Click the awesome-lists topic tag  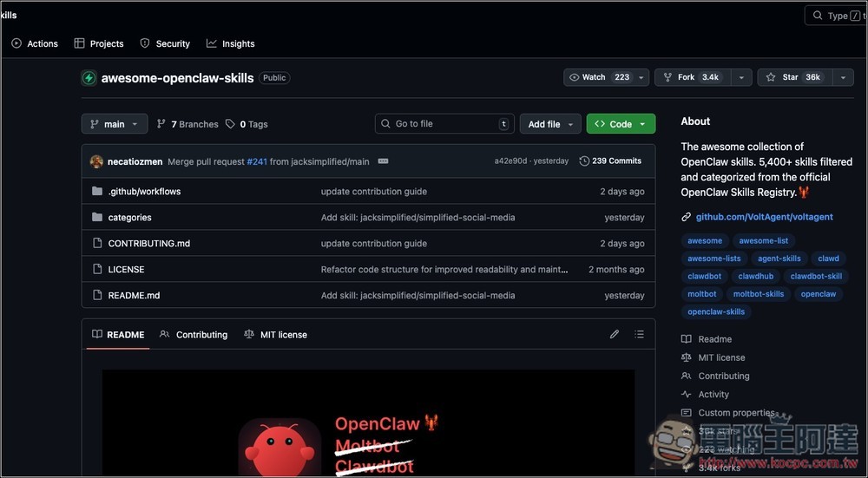(714, 259)
